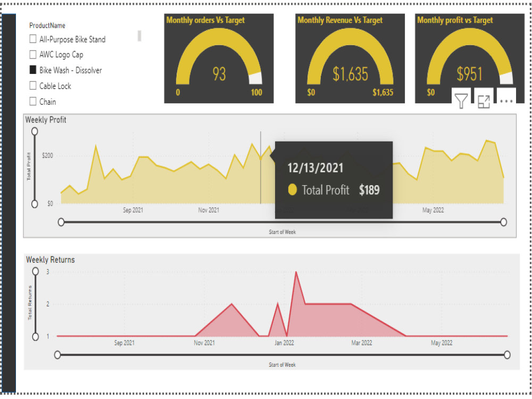Open Monthly profit gauge in focus mode
532x399 pixels.
point(484,101)
